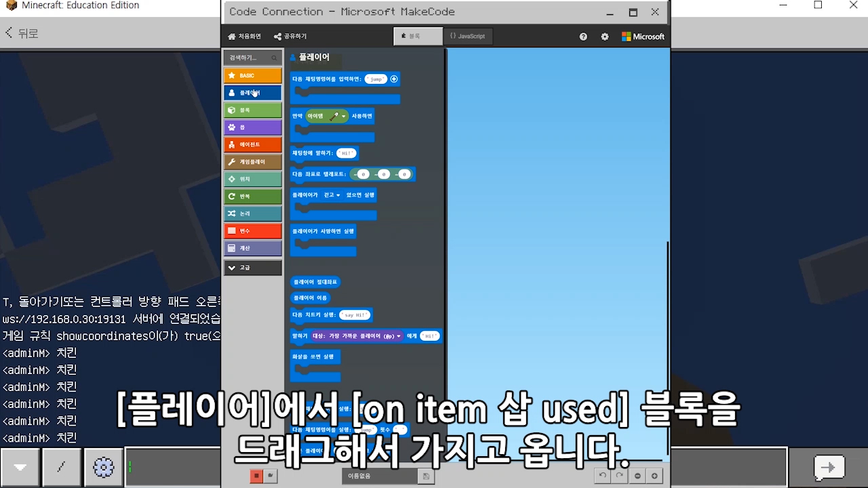Screen dimensions: 868x488
Task: Edit the "Hi!" text in 채팅창에 말하기 block
Action: [347, 153]
